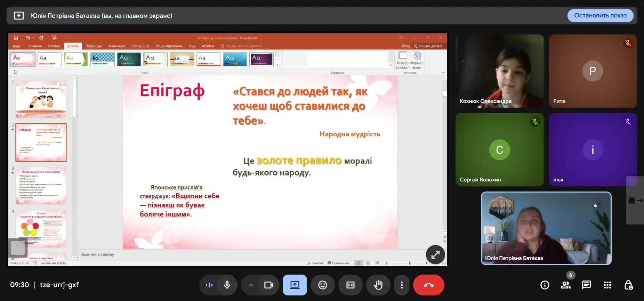Switch to the Переходы ribbon tab

94,46
